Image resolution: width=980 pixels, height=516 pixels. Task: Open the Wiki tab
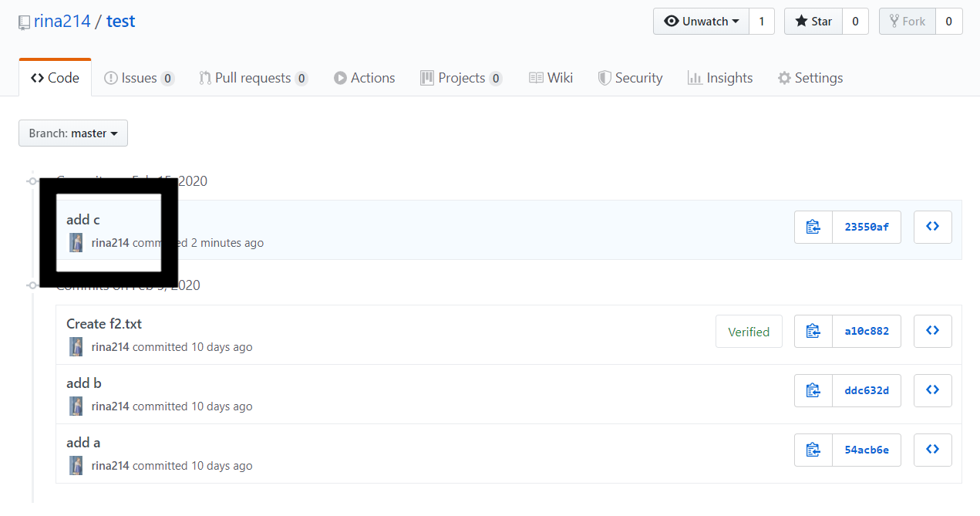[551, 78]
